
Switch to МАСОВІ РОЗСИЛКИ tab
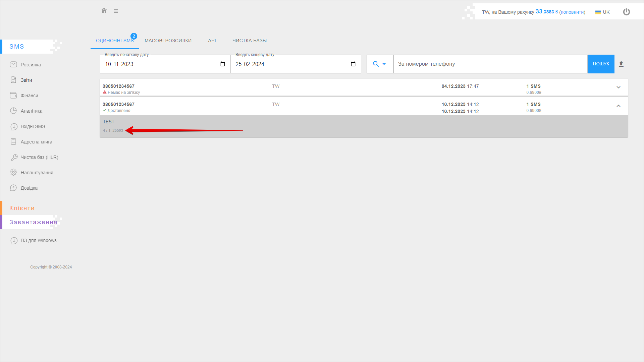pos(168,41)
